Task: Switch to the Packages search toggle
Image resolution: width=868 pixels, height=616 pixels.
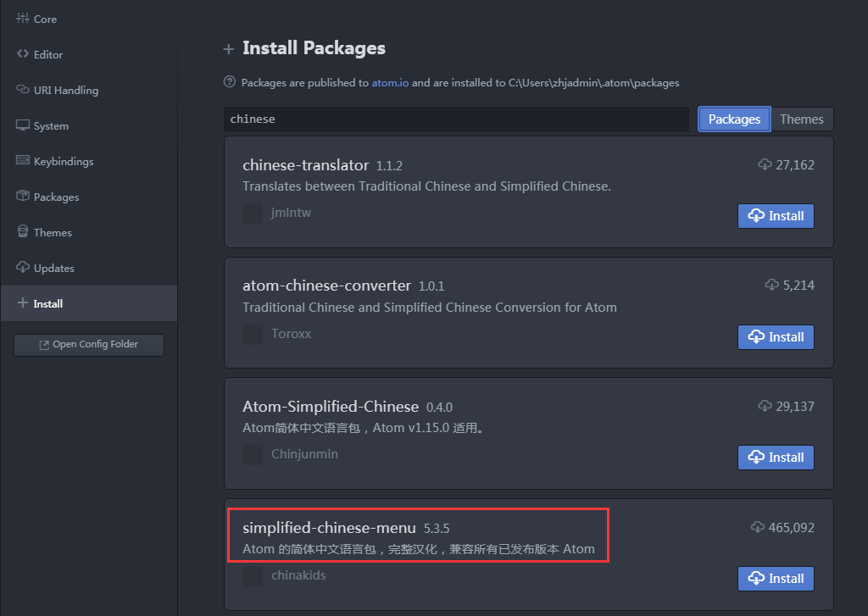Action: tap(734, 119)
